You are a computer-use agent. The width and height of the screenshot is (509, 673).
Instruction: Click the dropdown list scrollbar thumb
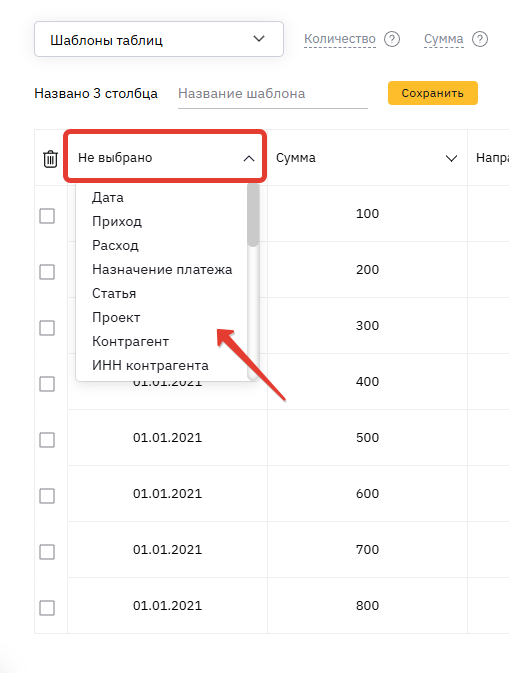coord(253,215)
